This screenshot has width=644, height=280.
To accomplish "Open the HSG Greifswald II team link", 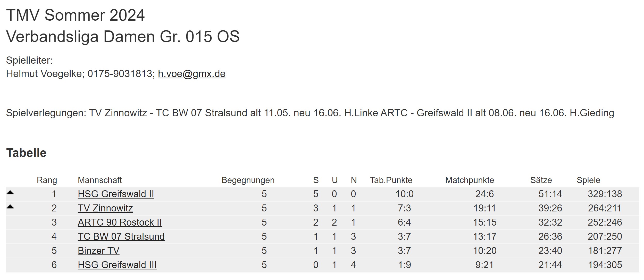I will (x=116, y=194).
